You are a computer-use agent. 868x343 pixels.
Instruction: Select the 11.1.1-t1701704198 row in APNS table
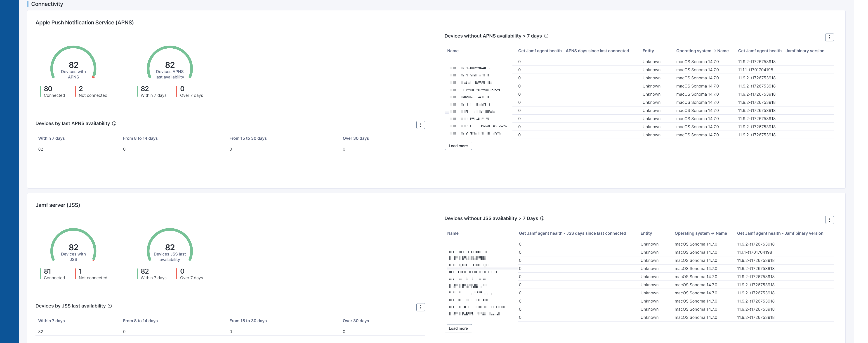tap(755, 70)
